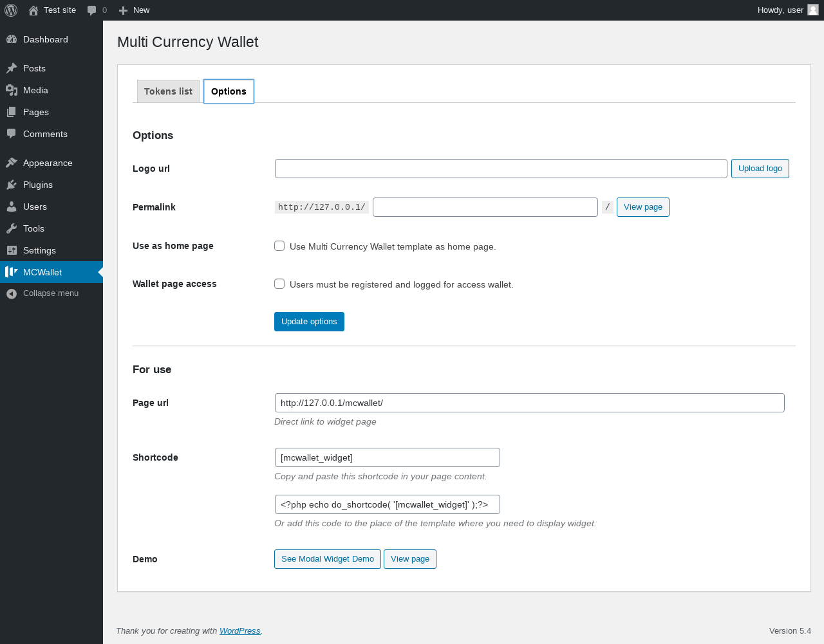The width and height of the screenshot is (824, 644).
Task: Click the home icon beside Test site
Action: pos(33,10)
